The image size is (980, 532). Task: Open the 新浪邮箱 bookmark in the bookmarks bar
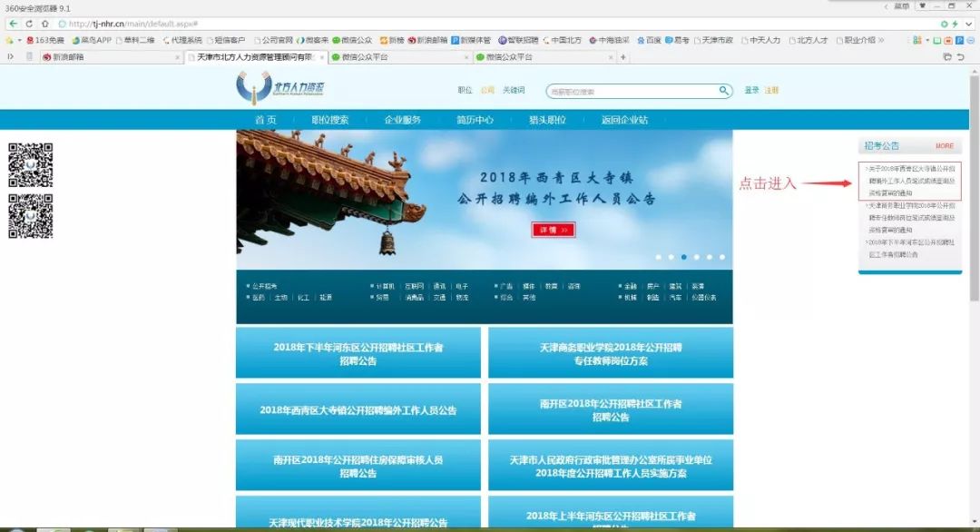(x=427, y=40)
